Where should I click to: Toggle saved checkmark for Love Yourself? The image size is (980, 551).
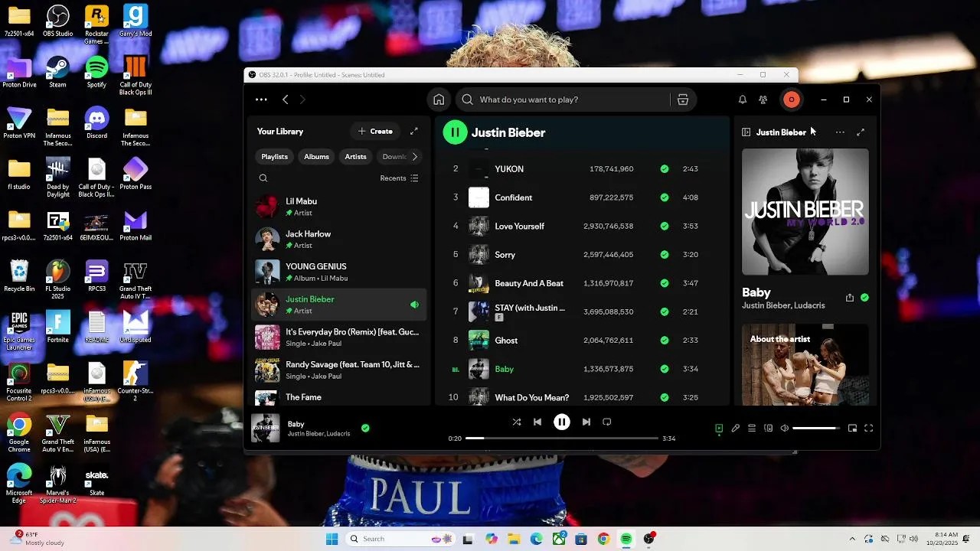coord(665,227)
